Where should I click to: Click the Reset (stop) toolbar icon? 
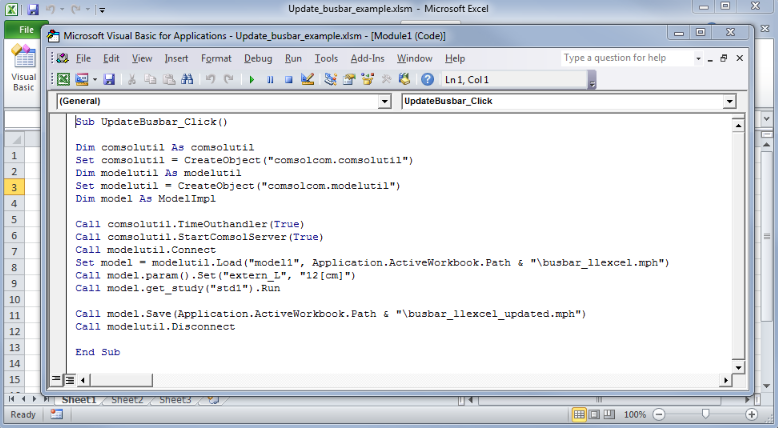click(x=288, y=79)
